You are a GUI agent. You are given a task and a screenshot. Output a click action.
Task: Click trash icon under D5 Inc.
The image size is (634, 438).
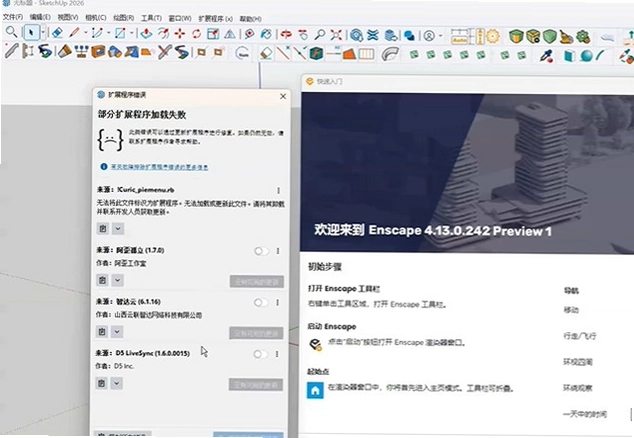click(101, 383)
